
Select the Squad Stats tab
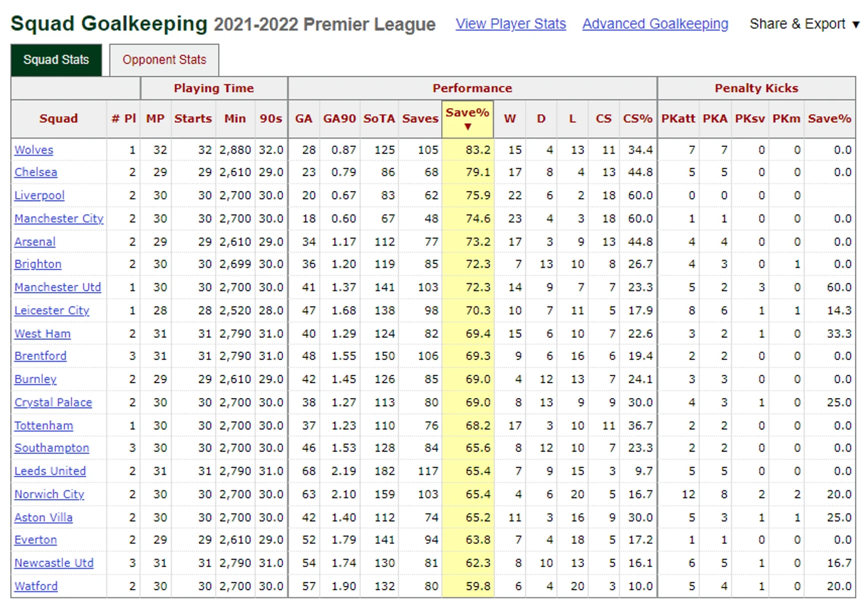(56, 60)
